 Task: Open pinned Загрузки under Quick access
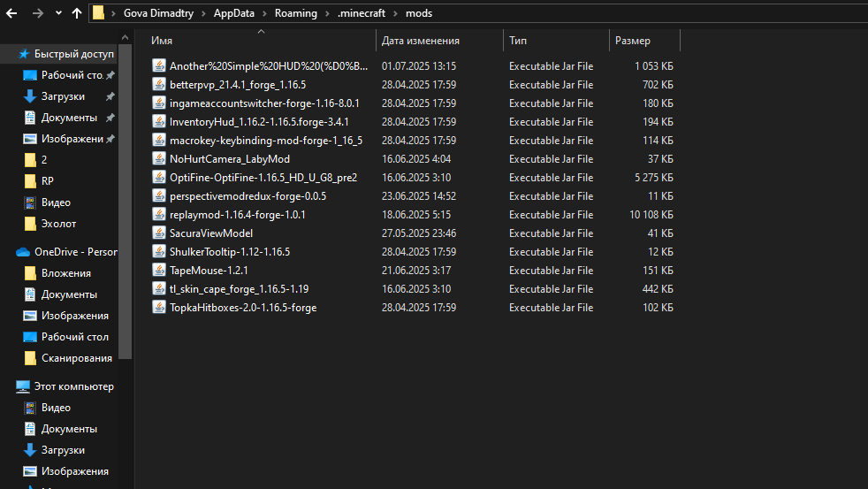click(63, 96)
